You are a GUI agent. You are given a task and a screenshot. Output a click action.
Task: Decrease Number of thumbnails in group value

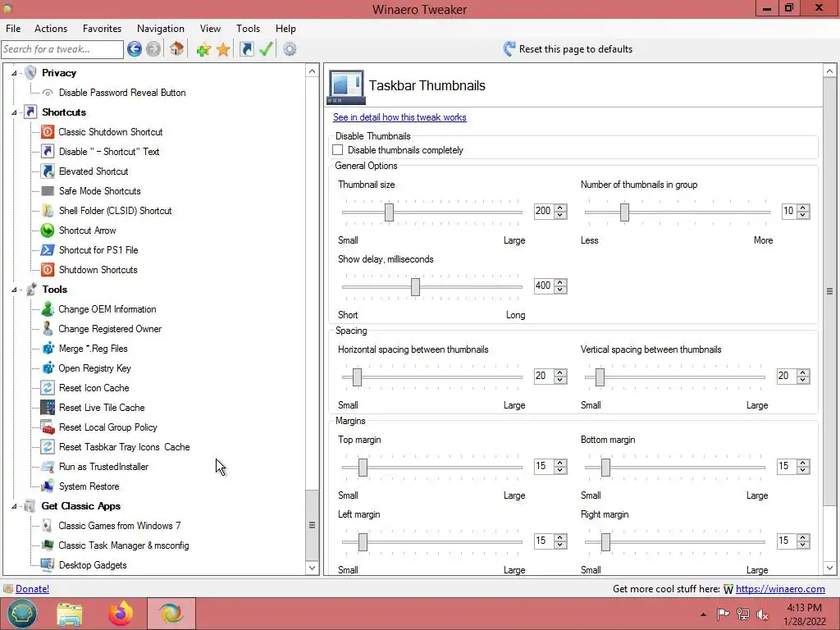(x=803, y=215)
